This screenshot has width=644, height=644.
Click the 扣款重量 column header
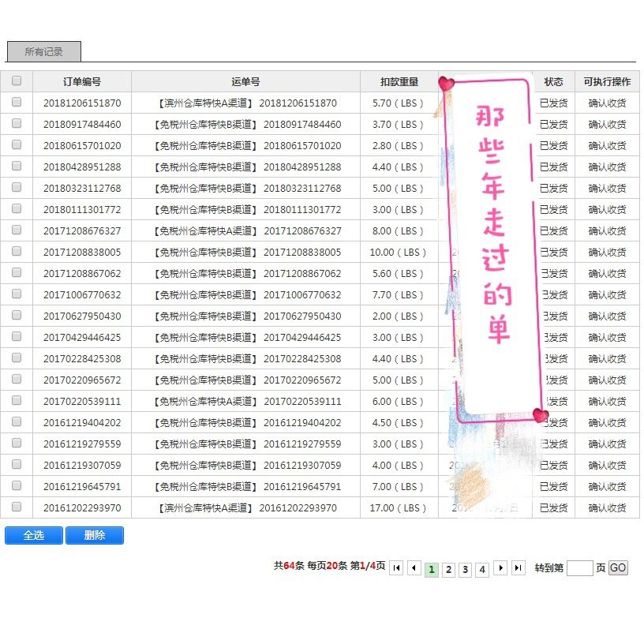(398, 80)
